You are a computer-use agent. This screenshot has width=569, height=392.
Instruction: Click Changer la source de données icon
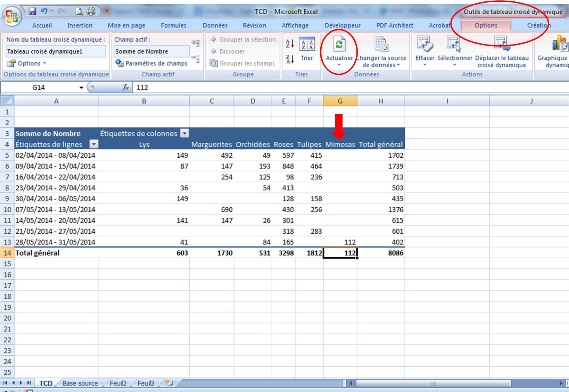point(381,44)
